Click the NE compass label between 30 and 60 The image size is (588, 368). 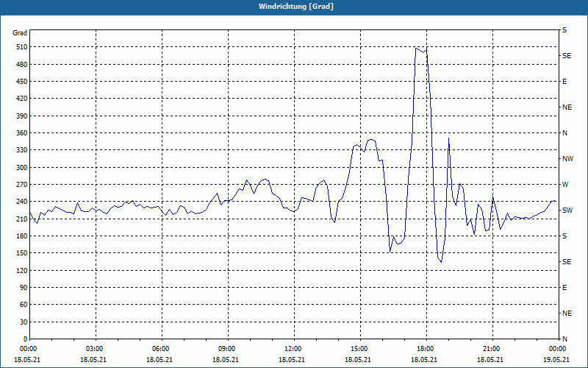567,314
